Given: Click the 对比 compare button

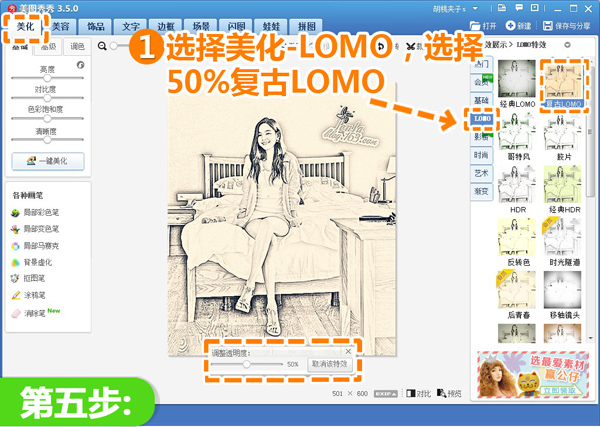Looking at the screenshot, I should point(418,393).
